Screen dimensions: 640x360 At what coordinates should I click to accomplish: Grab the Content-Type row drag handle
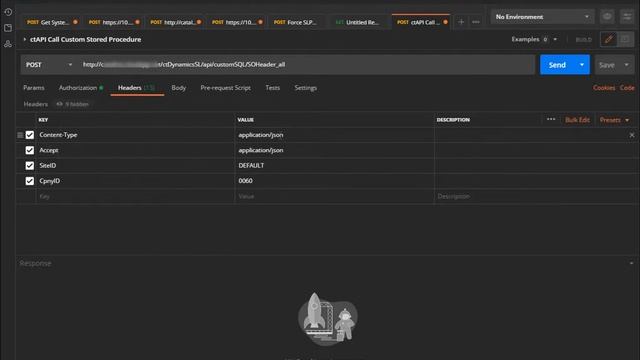pyautogui.click(x=20, y=135)
